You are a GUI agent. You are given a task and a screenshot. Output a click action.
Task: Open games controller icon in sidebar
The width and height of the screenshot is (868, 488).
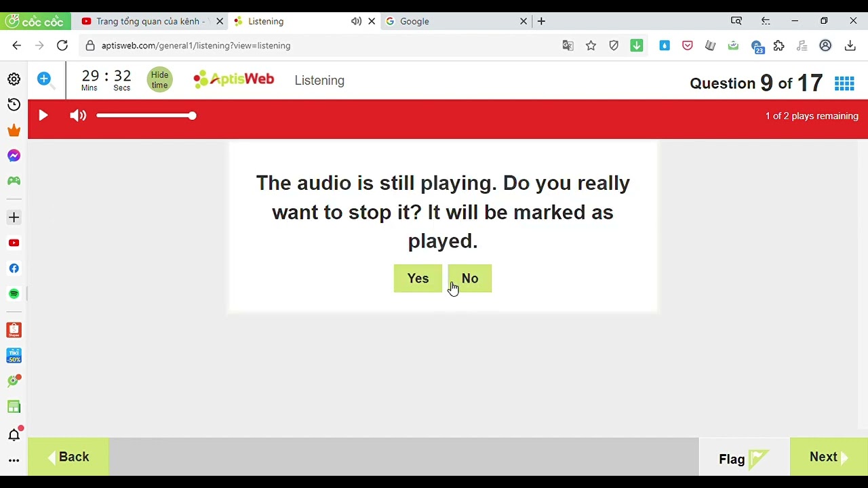pos(14,181)
